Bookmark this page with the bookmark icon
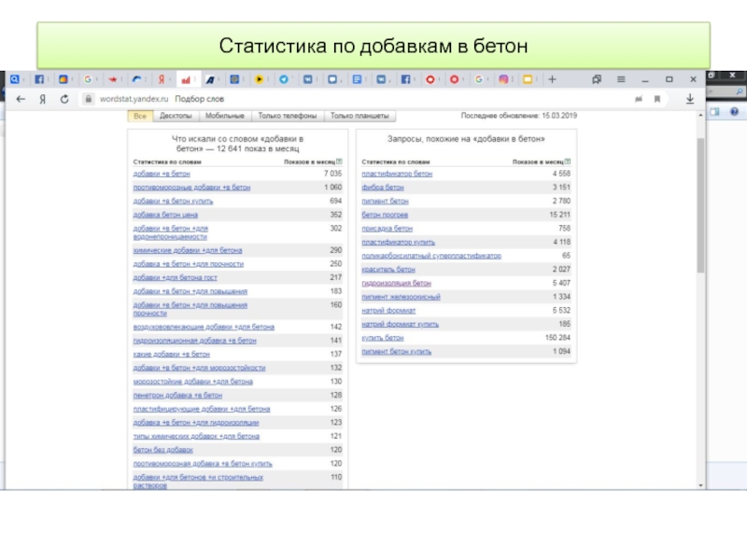This screenshot has width=747, height=560. tap(658, 99)
